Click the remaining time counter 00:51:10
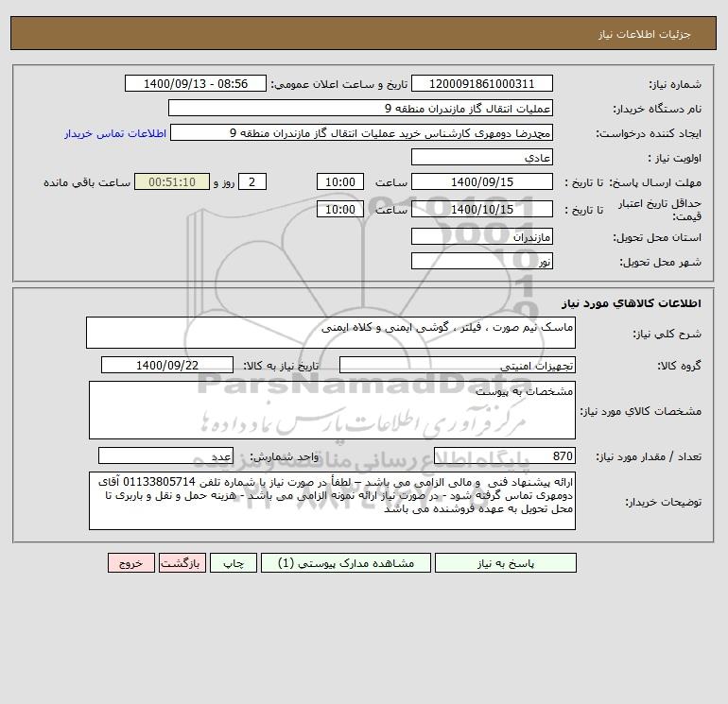This screenshot has height=704, width=728. [172, 182]
